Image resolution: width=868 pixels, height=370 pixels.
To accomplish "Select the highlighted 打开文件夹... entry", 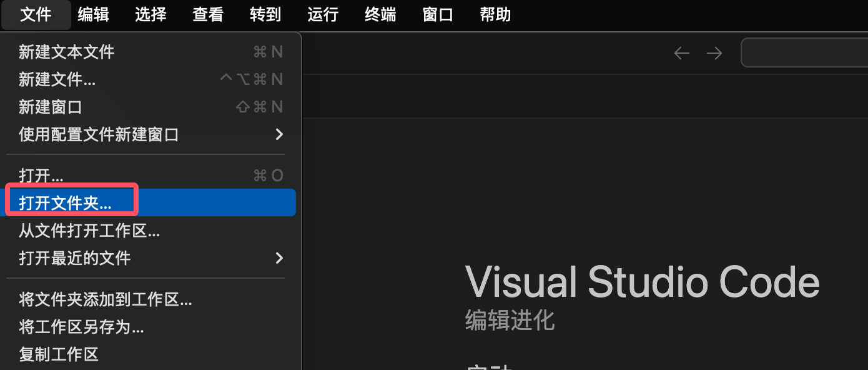I will pos(150,203).
